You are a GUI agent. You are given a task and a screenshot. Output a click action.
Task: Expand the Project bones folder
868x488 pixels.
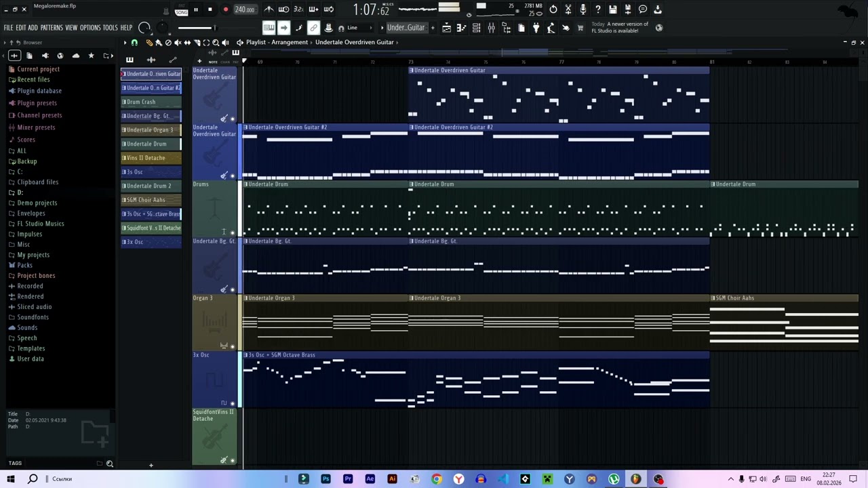[x=36, y=276]
